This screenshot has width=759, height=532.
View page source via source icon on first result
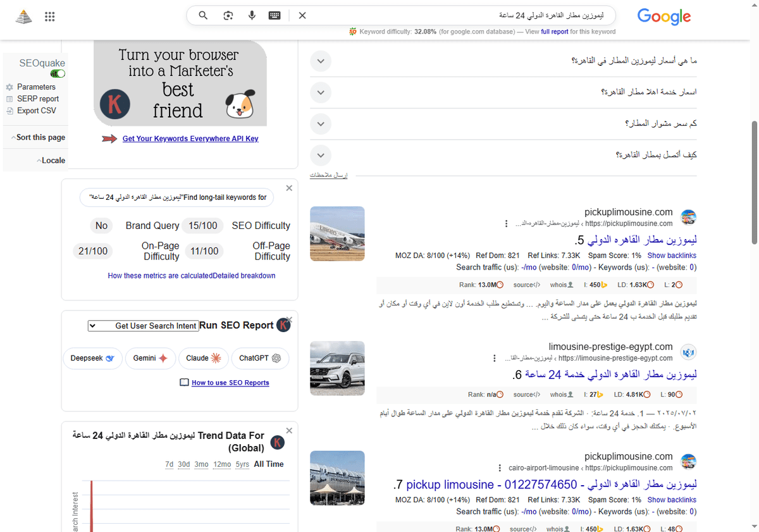tap(527, 285)
